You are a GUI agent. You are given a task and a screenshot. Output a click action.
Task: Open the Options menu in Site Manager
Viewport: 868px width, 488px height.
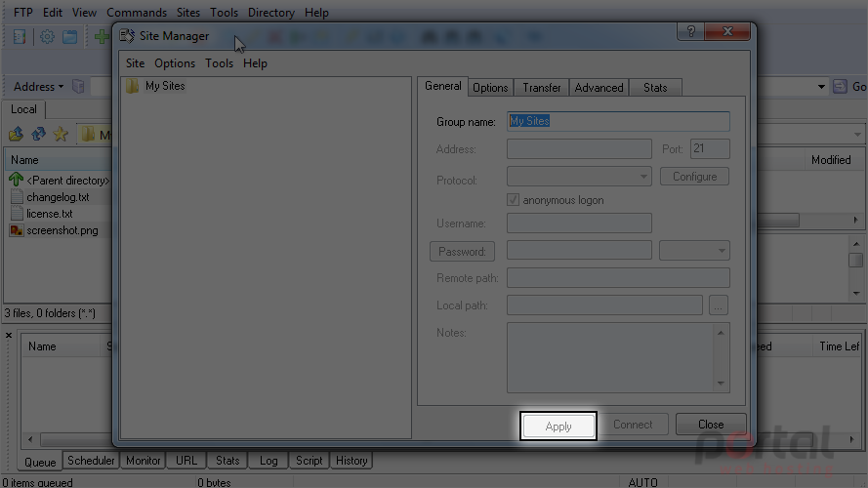pos(175,63)
